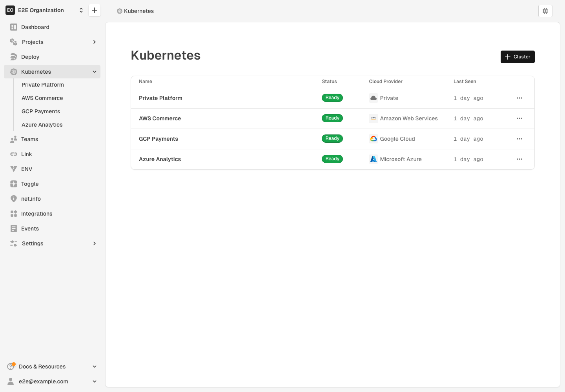Image resolution: width=565 pixels, height=392 pixels.
Task: Click the Status column header
Action: [x=329, y=82]
